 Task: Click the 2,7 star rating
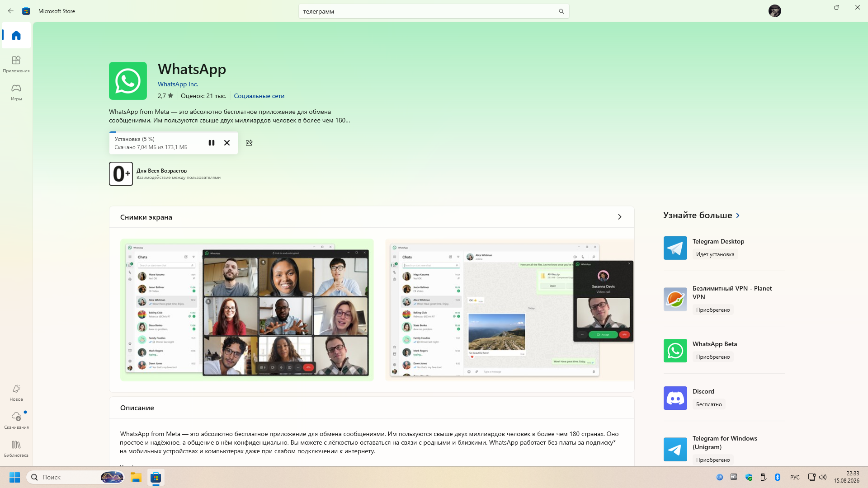point(165,96)
